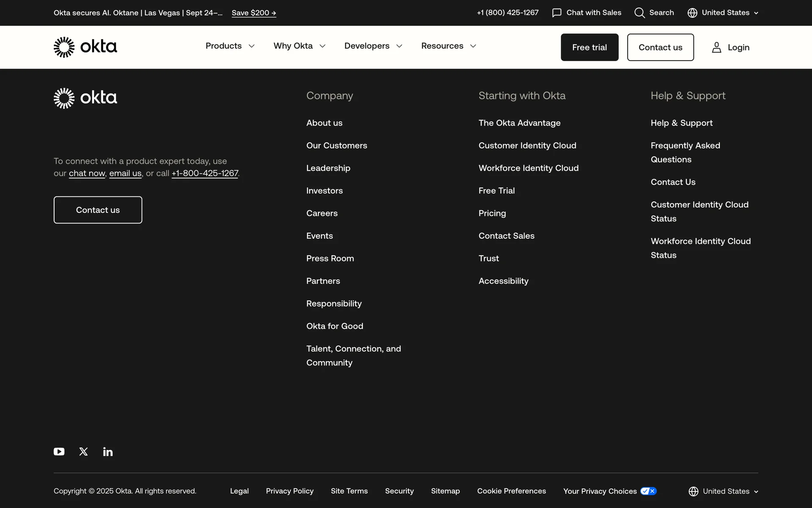
Task: Follow the Save $200 banner link
Action: [254, 13]
